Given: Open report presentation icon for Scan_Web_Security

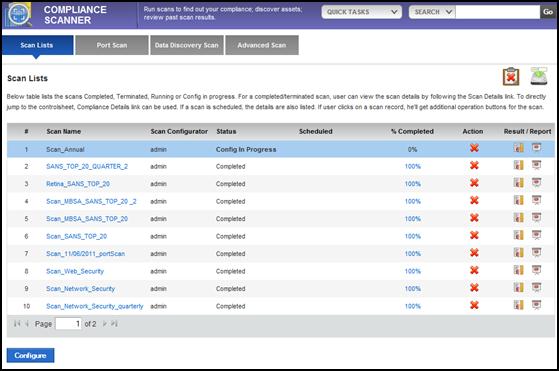Looking at the screenshot, I should click(537, 270).
